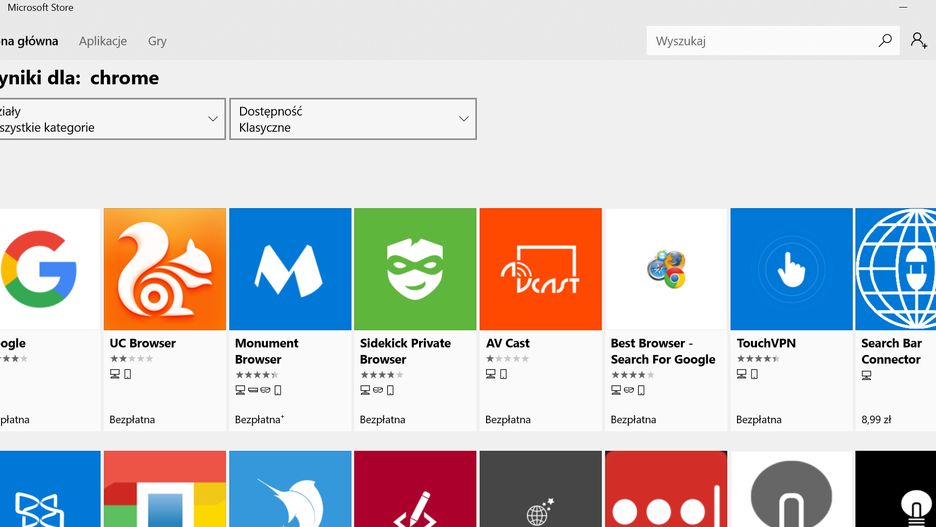Viewport: 936px width, 527px height.
Task: Click UC Browser star rating
Action: (131, 359)
